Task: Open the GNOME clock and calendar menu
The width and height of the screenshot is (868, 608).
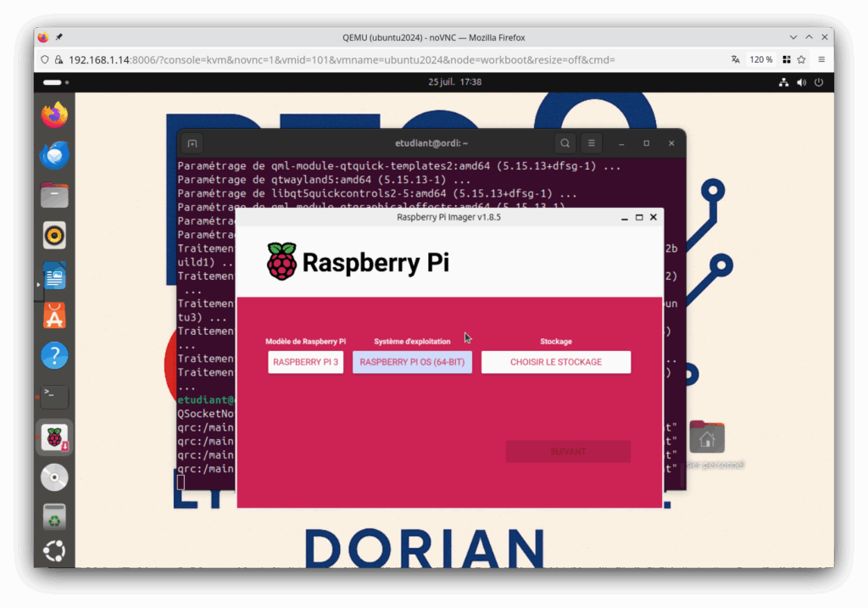Action: 455,82
